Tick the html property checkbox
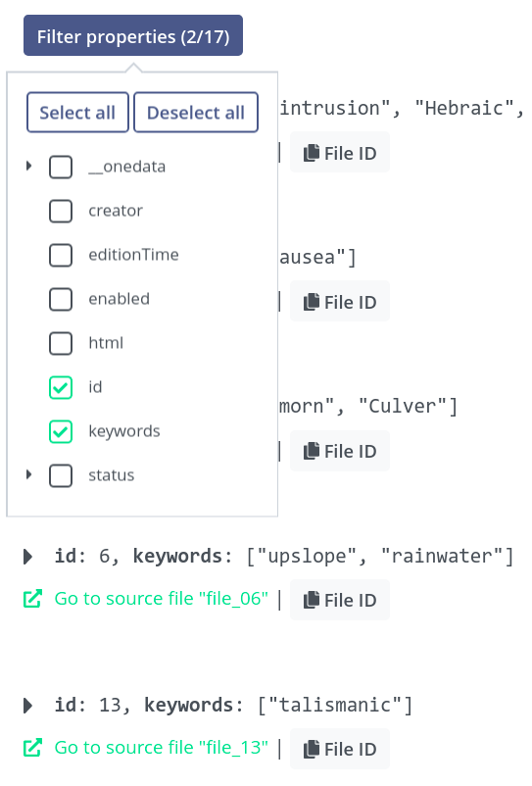 61,343
